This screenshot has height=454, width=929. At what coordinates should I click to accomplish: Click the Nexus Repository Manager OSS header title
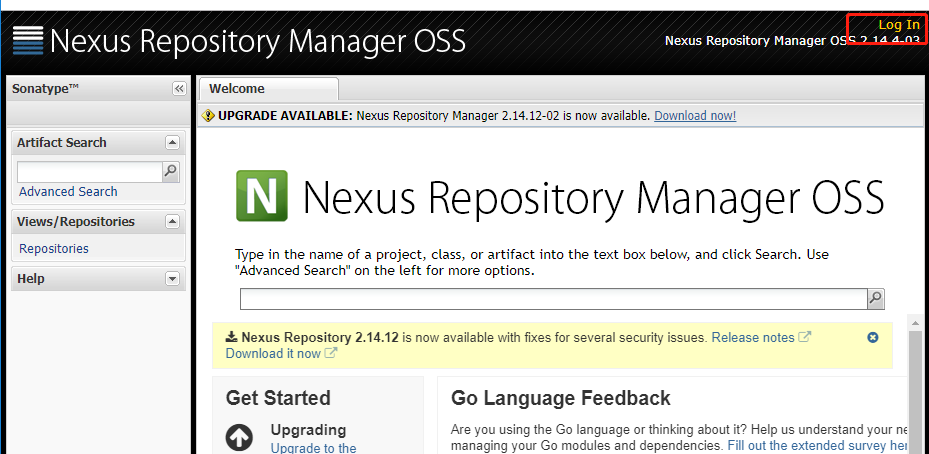tap(258, 41)
